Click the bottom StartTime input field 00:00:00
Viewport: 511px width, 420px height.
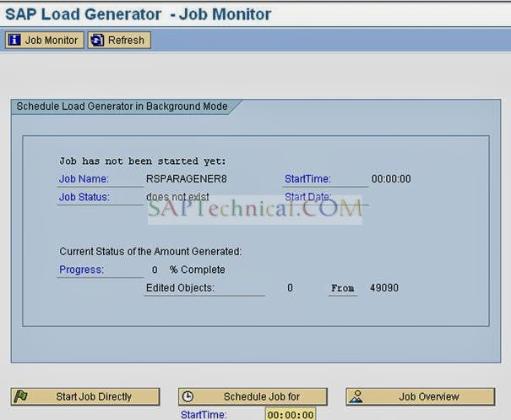coord(291,414)
